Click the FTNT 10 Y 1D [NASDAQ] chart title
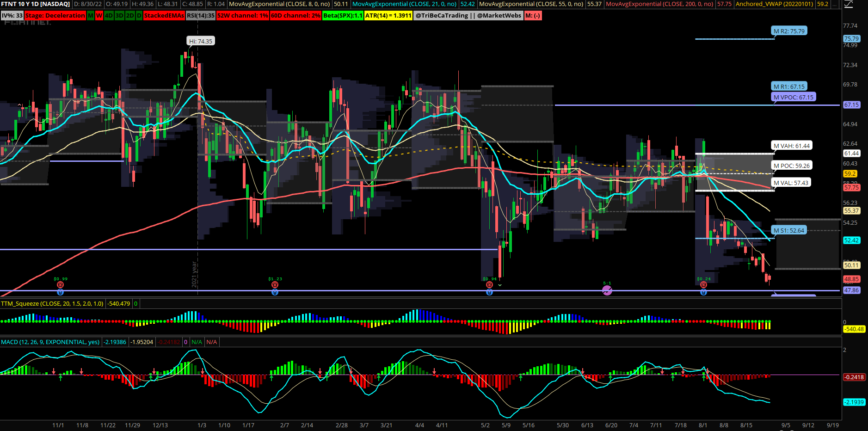The image size is (868, 431). [x=36, y=4]
